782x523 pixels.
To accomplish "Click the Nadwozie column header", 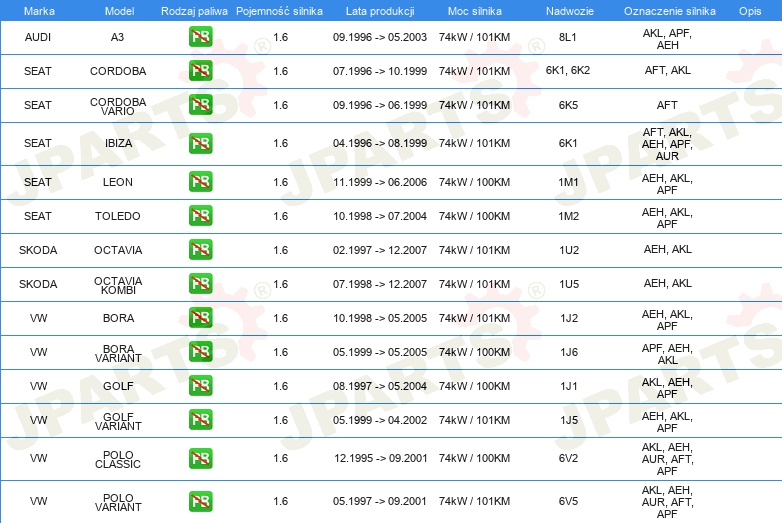I will coord(570,11).
